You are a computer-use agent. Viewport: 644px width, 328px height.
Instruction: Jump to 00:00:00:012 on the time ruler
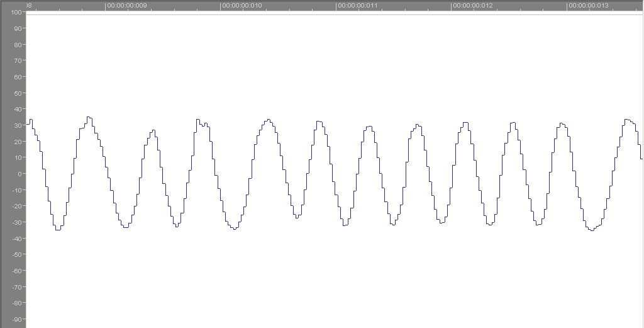point(474,6)
